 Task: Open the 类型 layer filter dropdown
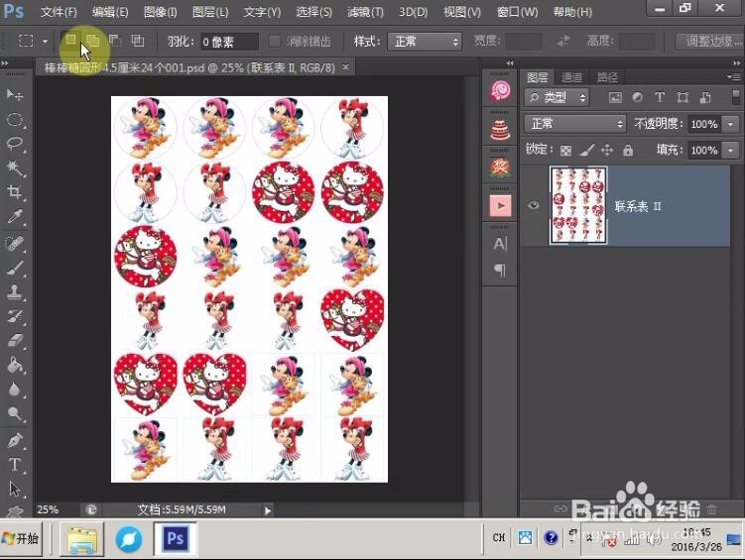[557, 98]
